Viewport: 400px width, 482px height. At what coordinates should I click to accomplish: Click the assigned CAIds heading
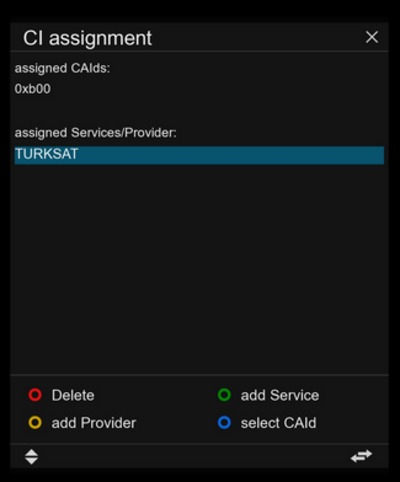[62, 68]
